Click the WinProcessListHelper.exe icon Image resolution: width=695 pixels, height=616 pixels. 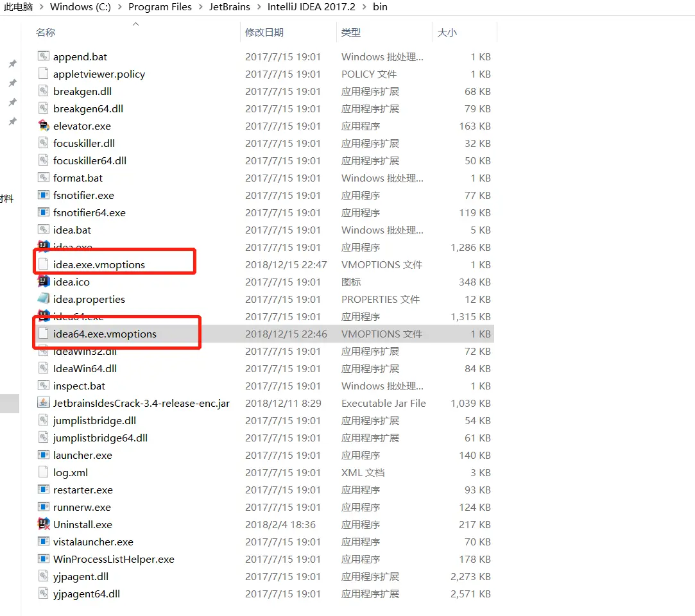point(44,559)
